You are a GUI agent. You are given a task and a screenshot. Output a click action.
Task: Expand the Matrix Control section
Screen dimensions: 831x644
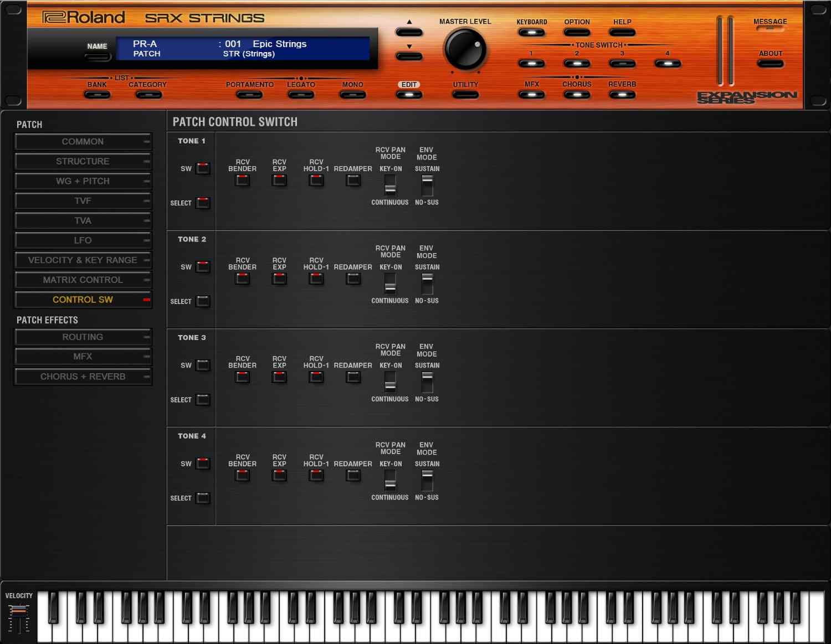pos(83,280)
